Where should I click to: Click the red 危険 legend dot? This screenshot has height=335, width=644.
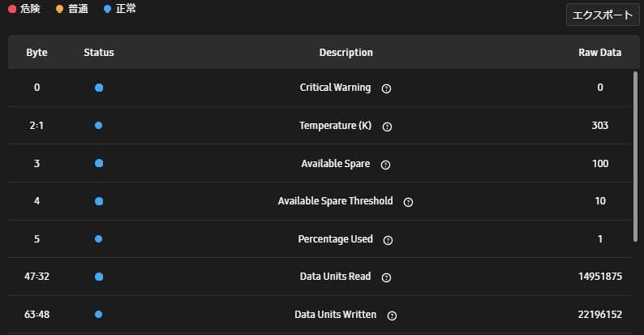[x=12, y=9]
